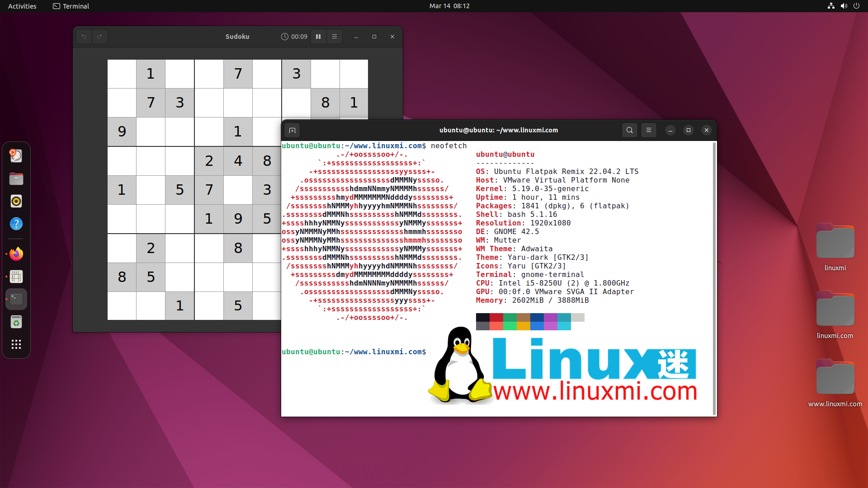
Task: Launch Firefox from the dock
Action: click(16, 254)
